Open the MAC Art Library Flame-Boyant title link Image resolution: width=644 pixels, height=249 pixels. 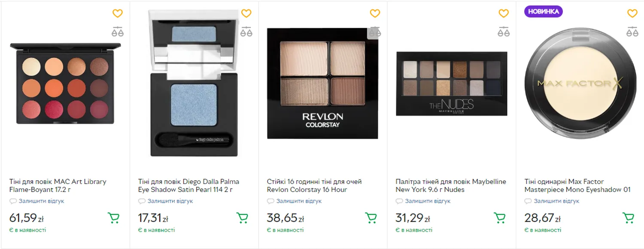[x=58, y=186]
